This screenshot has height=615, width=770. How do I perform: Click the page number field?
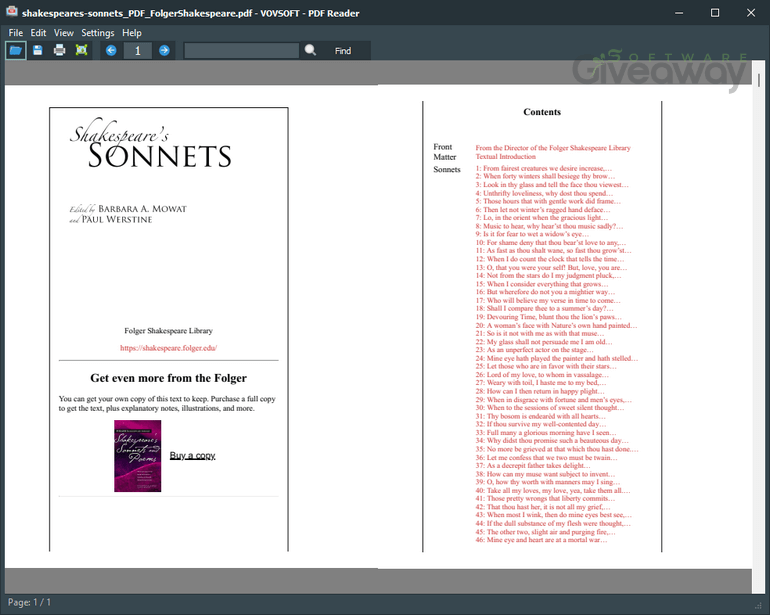coord(138,51)
